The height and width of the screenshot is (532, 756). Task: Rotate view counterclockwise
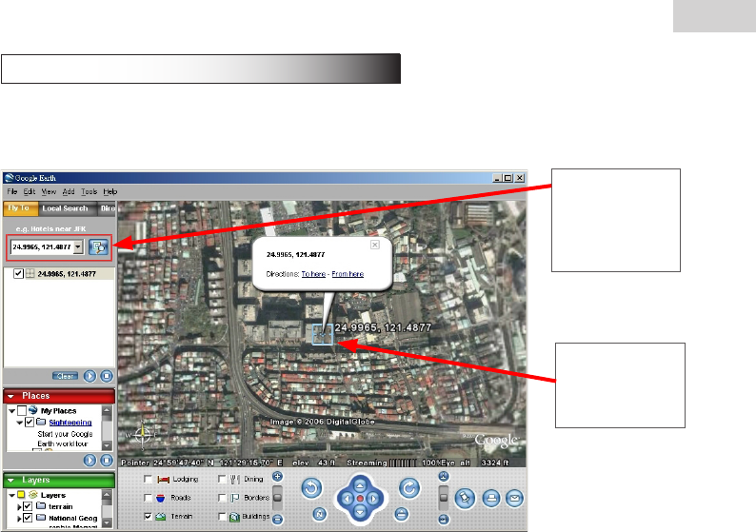click(311, 488)
